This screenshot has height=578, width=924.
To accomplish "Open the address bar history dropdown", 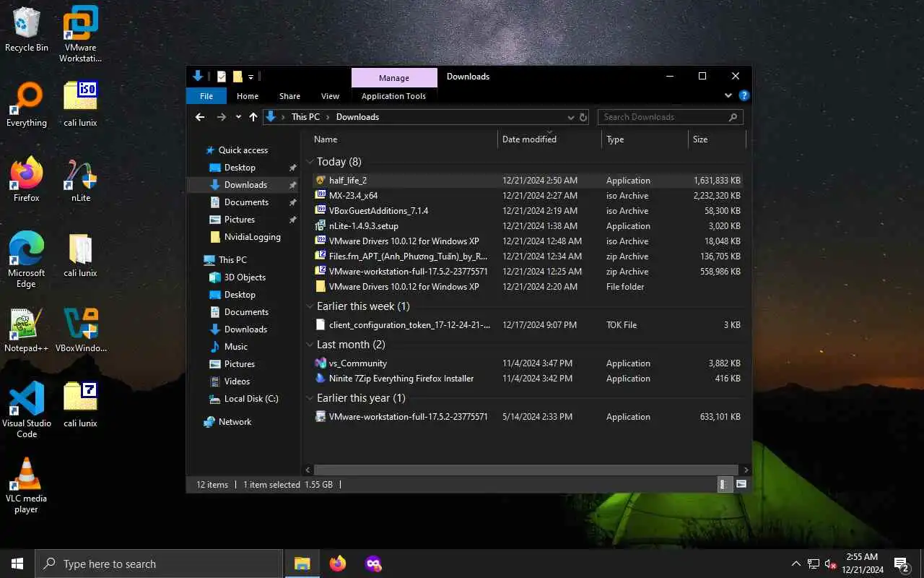I will tap(570, 117).
